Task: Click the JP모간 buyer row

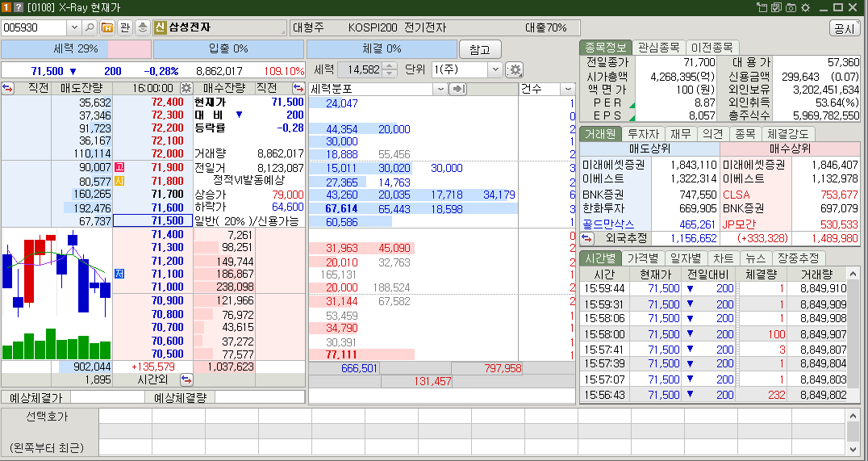Action: 790,224
